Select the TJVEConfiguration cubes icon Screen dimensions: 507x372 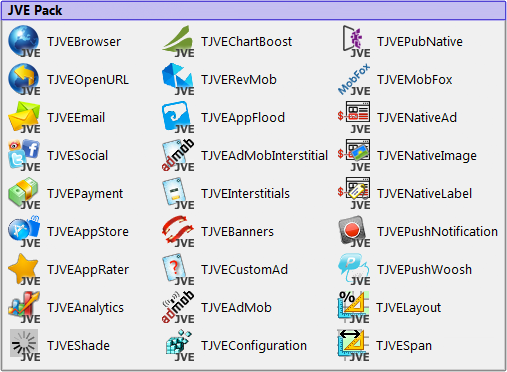pos(178,345)
